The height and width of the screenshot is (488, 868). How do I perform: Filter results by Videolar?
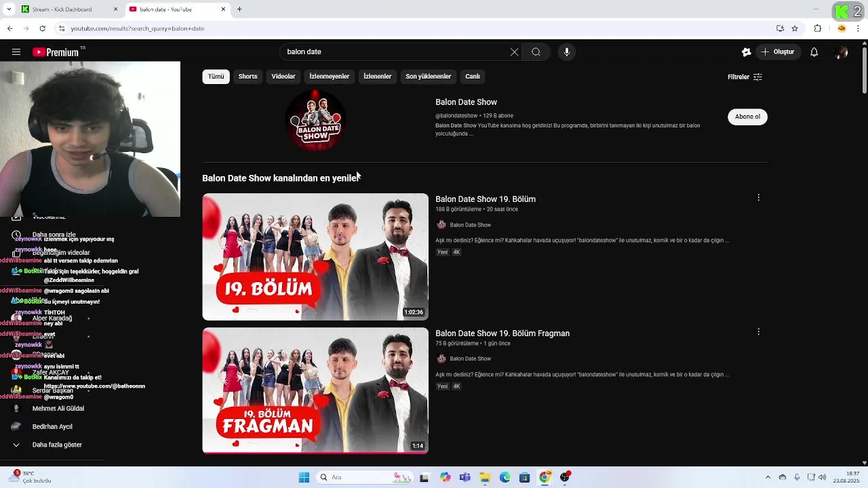(283, 77)
